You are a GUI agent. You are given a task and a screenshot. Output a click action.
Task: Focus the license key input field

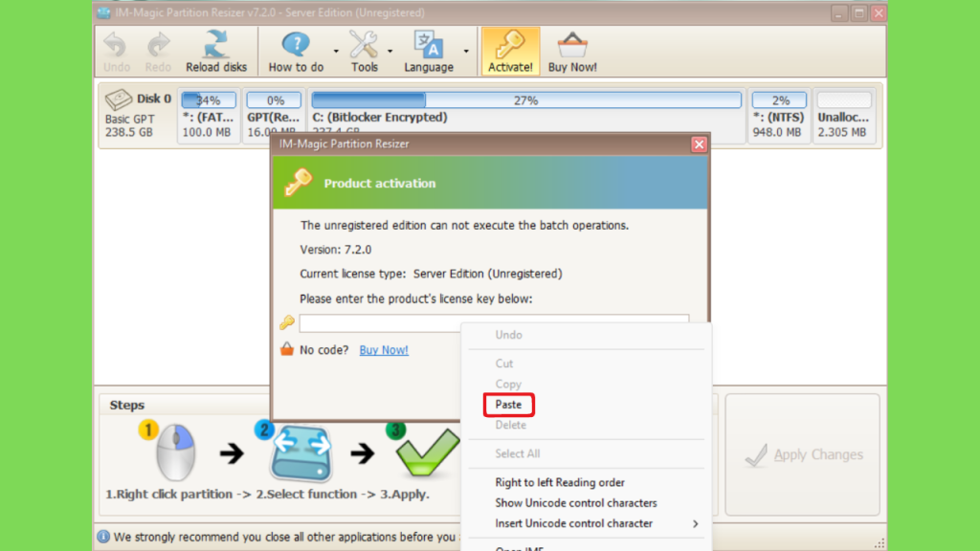(x=494, y=323)
